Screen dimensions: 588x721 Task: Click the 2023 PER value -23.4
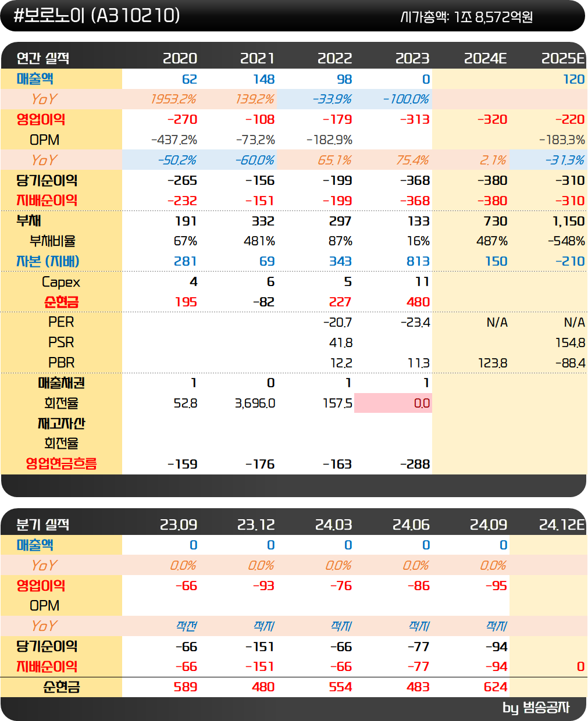[415, 322]
